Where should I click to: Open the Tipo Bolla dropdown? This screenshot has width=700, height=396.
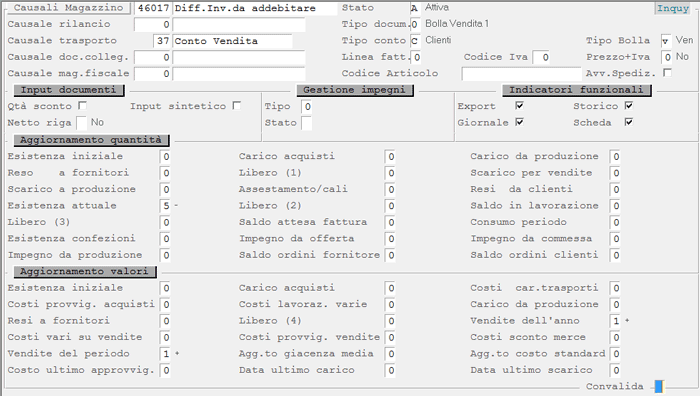[666, 41]
